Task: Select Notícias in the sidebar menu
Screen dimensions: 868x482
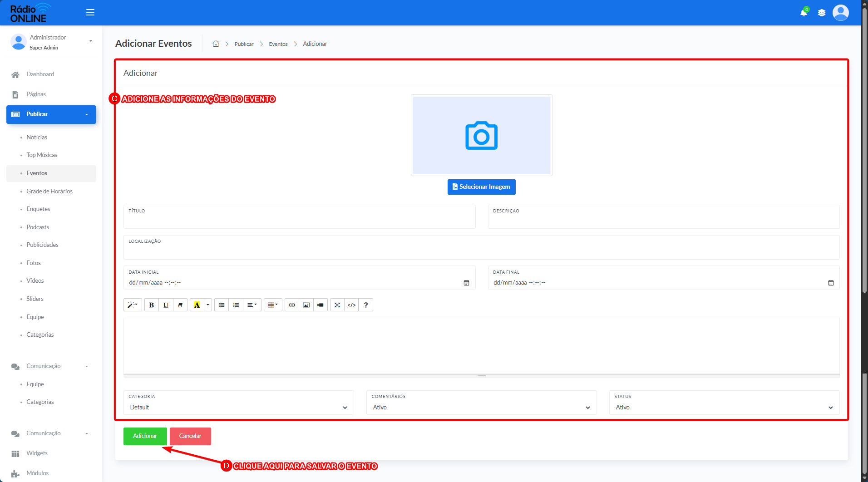Action: [x=37, y=137]
